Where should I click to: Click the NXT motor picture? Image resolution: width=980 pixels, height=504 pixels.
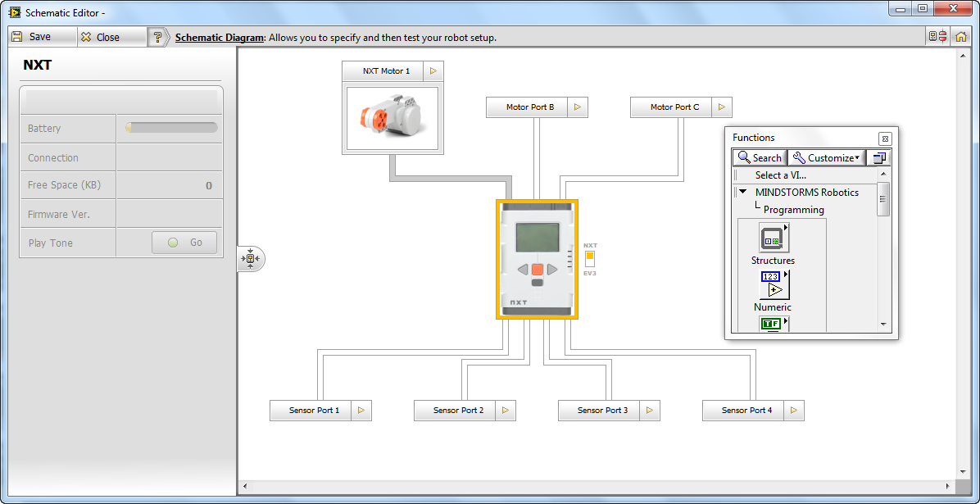point(392,117)
